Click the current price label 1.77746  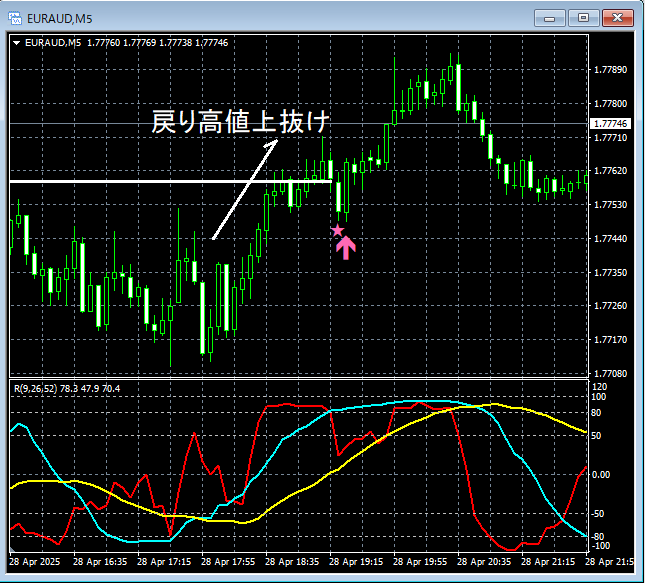(611, 124)
